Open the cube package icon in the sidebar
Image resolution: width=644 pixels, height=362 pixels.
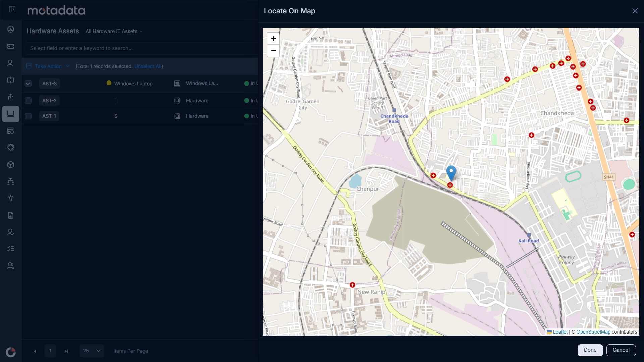point(11,165)
